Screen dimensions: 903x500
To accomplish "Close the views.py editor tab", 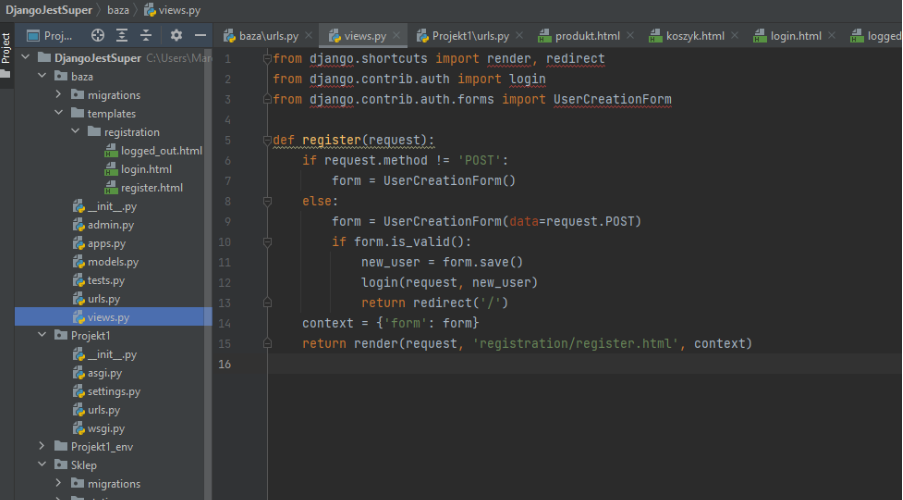I will [x=396, y=36].
